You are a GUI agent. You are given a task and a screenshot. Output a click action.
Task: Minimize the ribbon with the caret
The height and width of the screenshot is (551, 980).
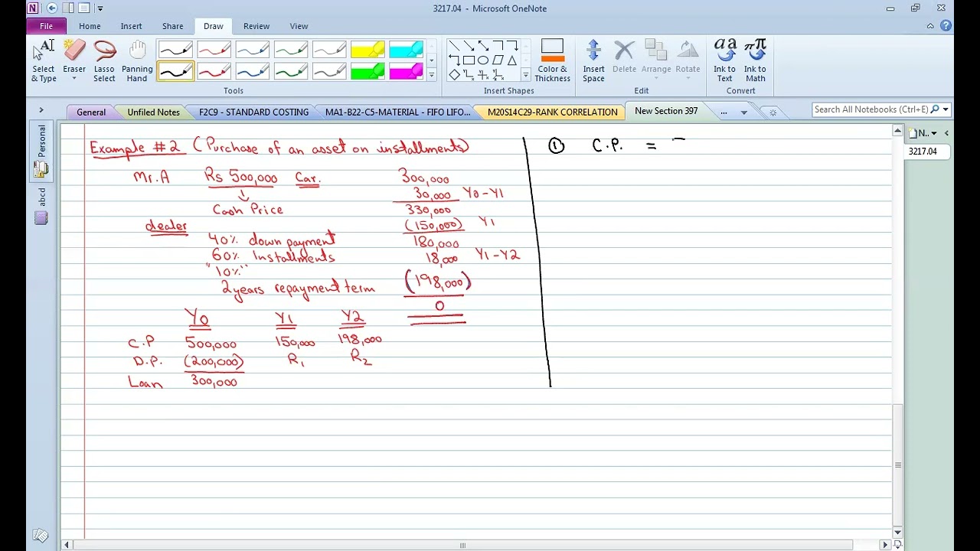tap(930, 26)
